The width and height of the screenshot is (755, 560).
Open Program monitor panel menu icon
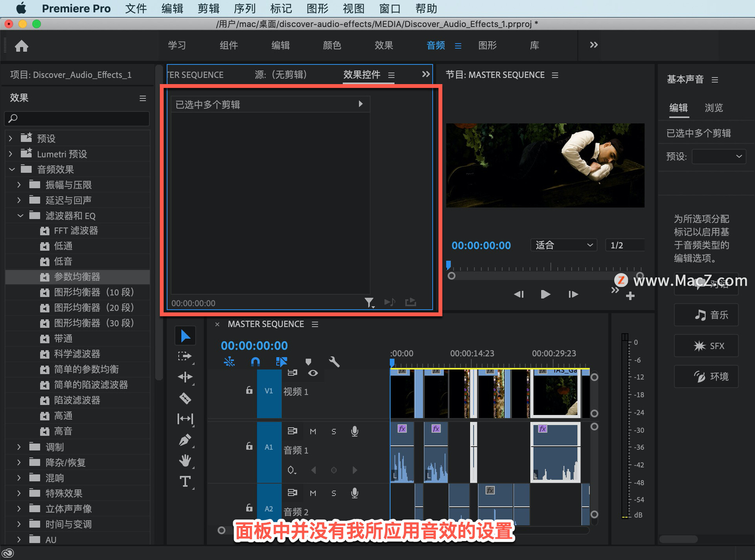[x=555, y=75]
